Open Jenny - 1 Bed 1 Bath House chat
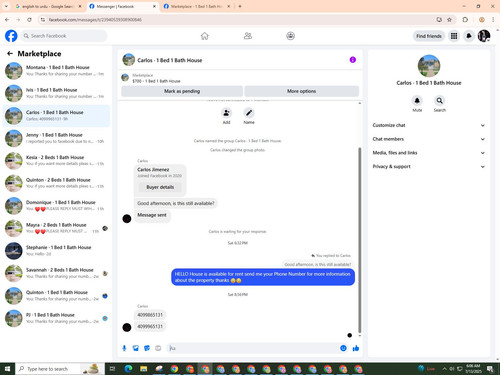This screenshot has height=375, width=500. click(56, 138)
